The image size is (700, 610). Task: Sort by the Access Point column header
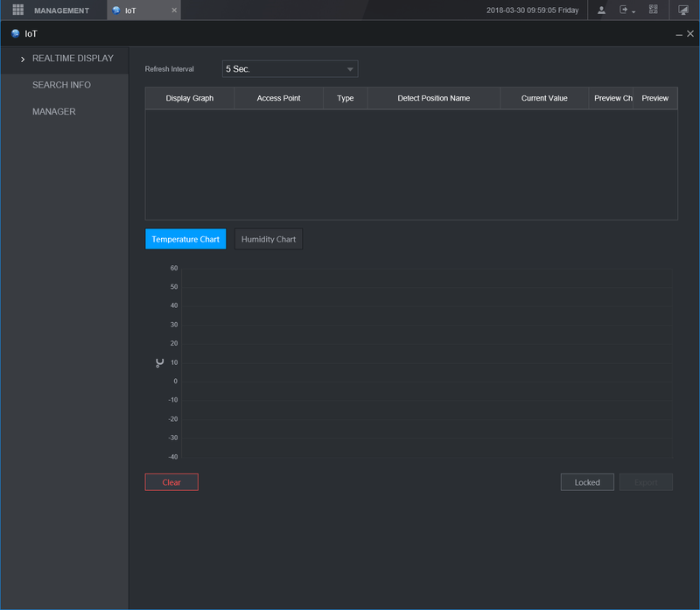[x=278, y=98]
